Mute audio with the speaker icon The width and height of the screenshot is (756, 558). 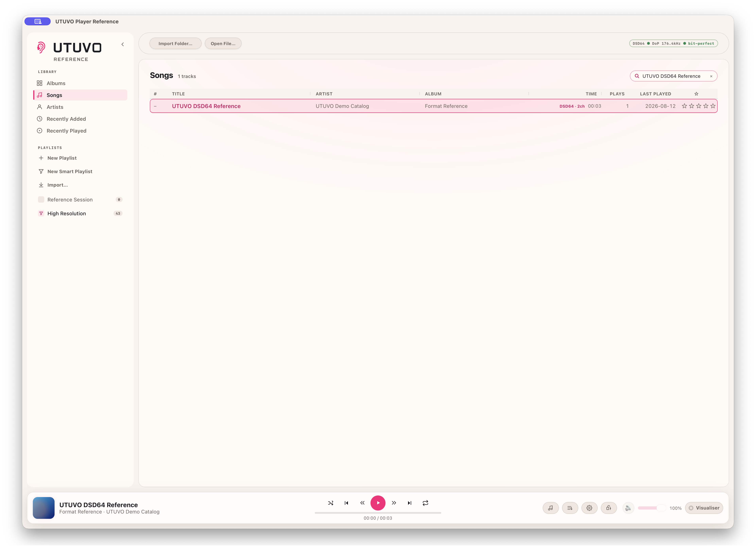(x=628, y=508)
